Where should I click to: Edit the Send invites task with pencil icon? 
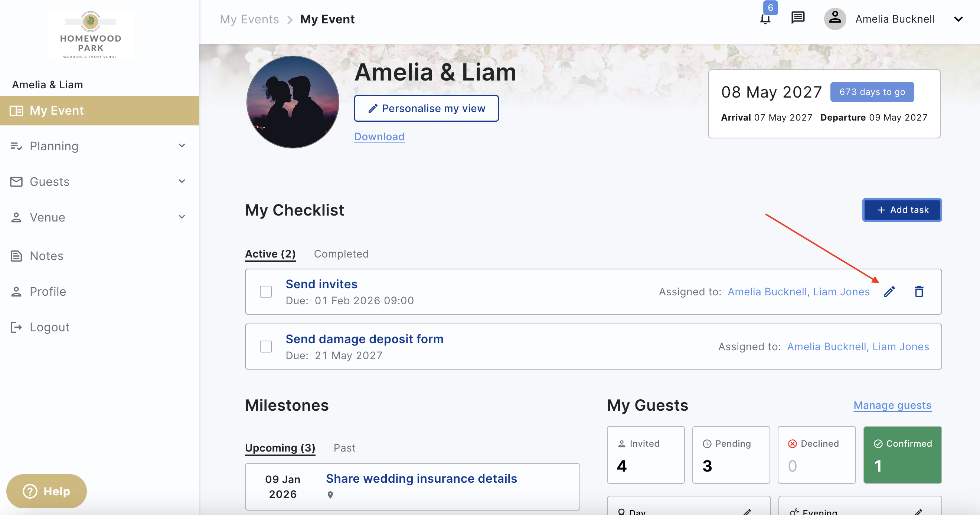tap(889, 292)
